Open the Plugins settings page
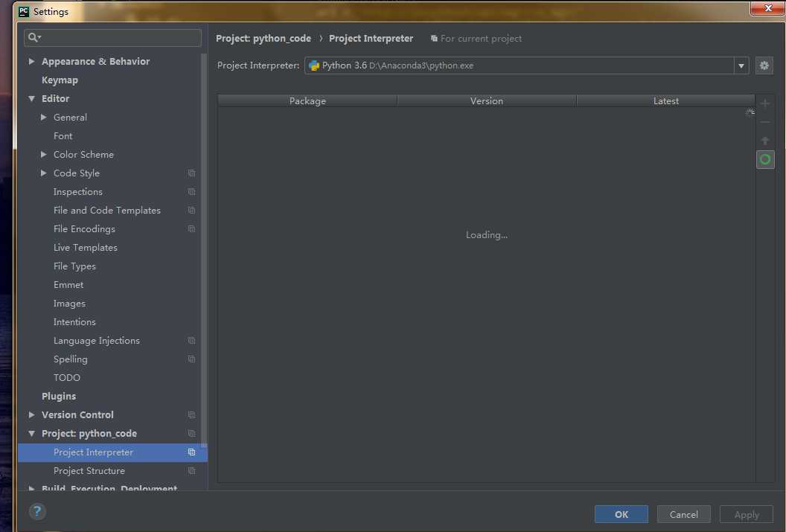This screenshot has height=532, width=786. tap(59, 397)
